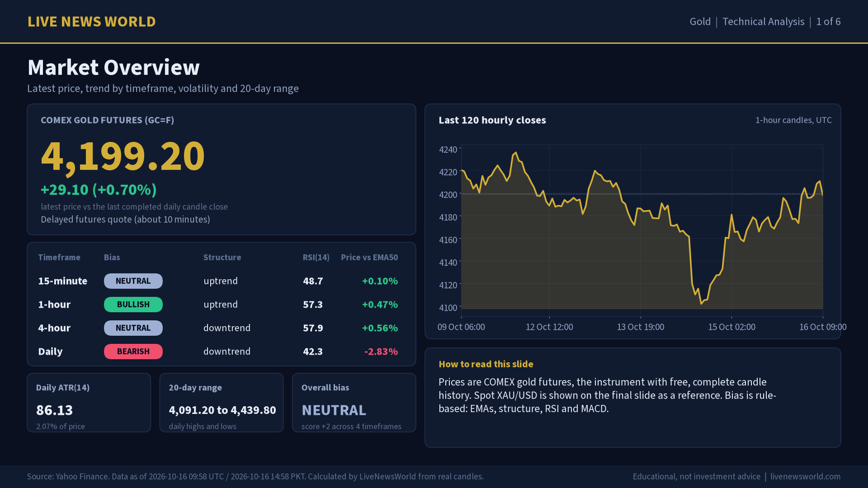Click the '12 Oct 12:00' x-axis label

(x=549, y=327)
